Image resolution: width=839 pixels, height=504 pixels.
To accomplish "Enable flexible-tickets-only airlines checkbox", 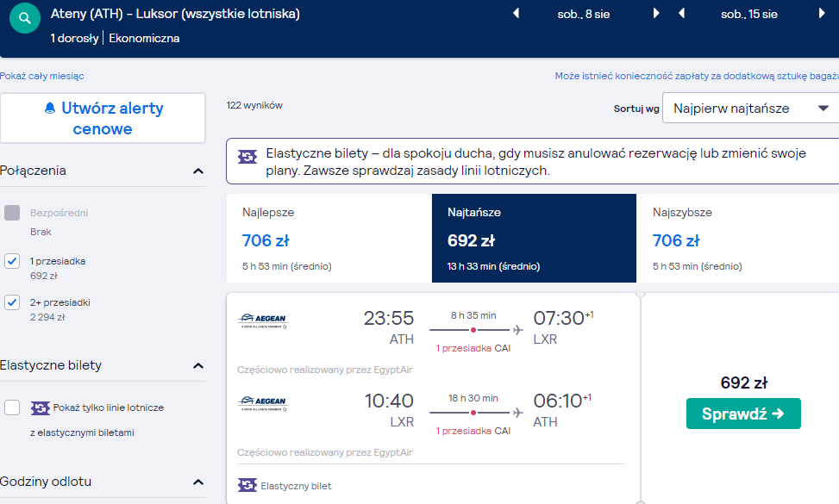I will (12, 408).
